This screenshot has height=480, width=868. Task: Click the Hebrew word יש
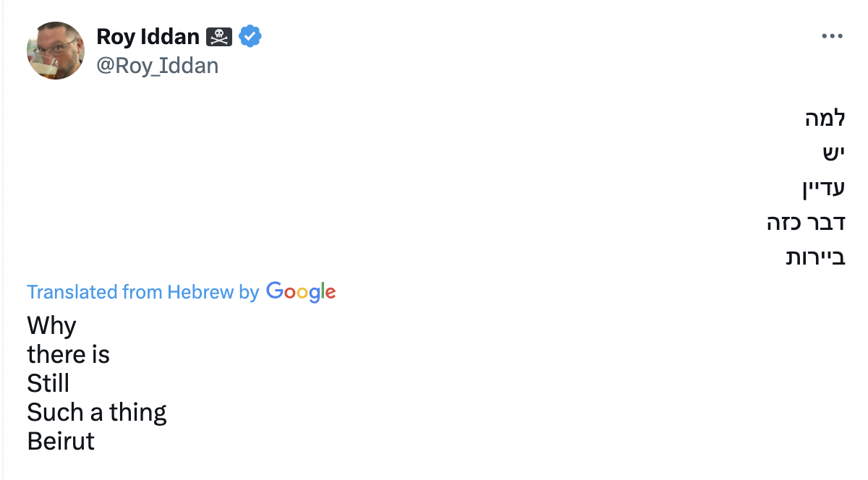[833, 153]
